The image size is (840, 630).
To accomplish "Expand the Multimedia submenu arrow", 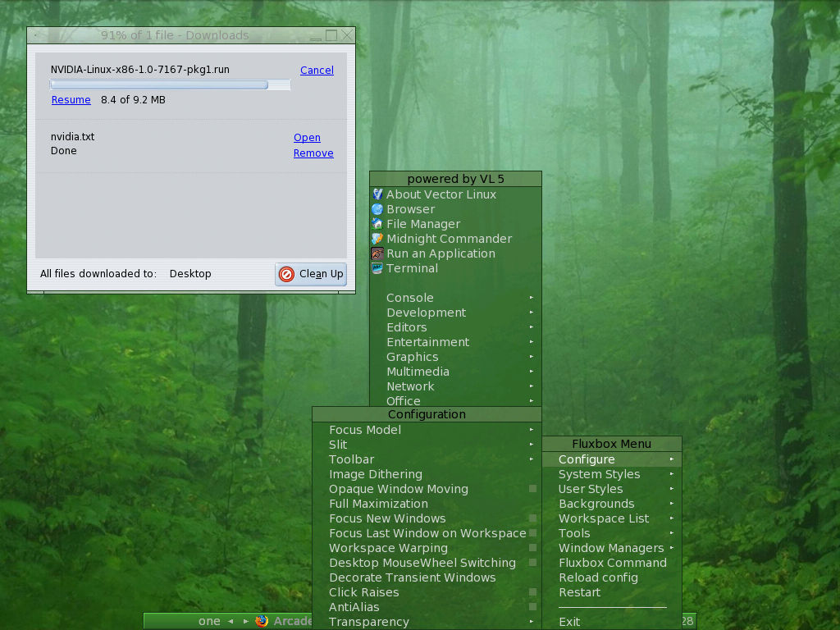I will tap(532, 372).
